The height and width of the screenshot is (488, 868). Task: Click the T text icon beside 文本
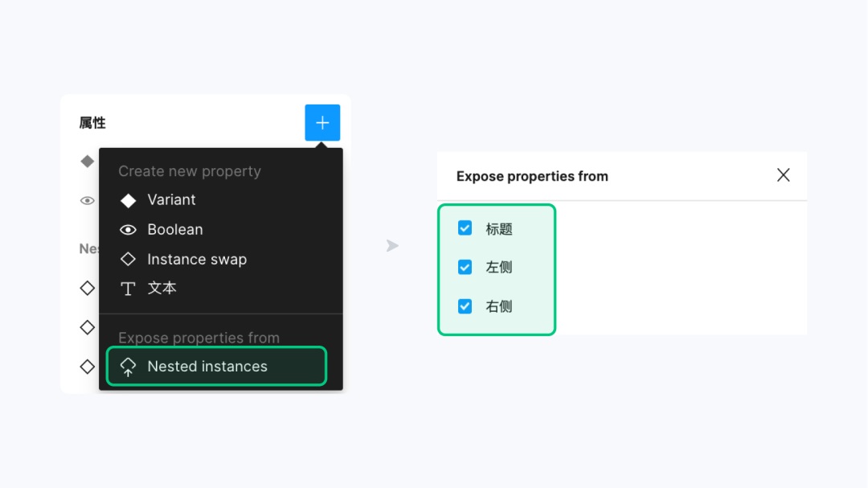[128, 289]
